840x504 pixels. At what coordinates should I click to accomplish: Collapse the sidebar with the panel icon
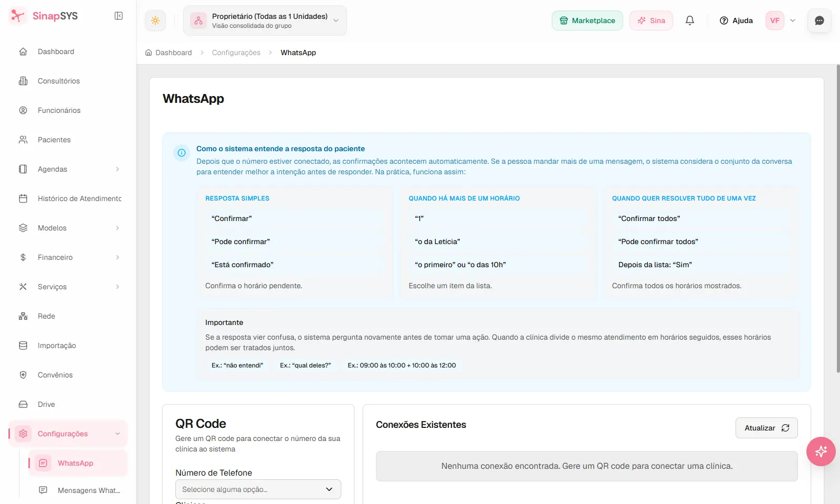[x=119, y=16]
